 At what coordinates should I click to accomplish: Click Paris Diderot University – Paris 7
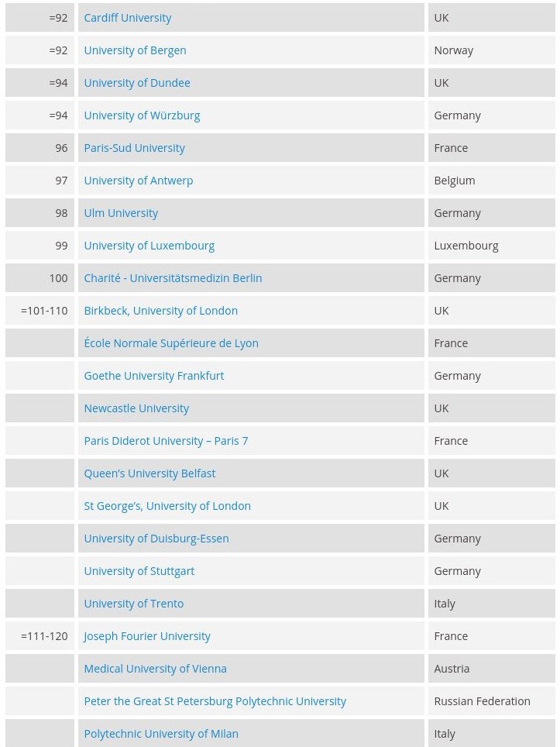pos(166,441)
